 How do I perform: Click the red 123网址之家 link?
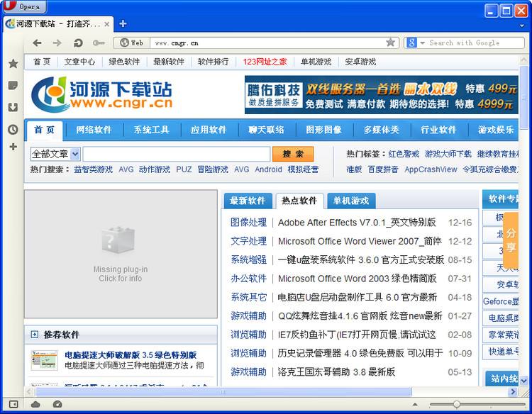265,62
